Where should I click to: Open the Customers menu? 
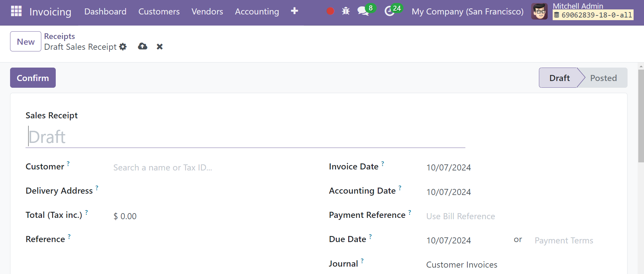tap(159, 11)
